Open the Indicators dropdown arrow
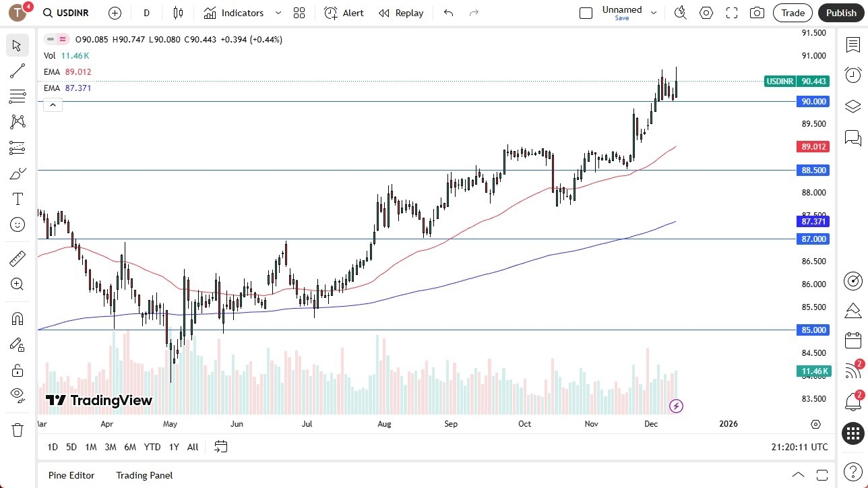The image size is (868, 488). 278,13
